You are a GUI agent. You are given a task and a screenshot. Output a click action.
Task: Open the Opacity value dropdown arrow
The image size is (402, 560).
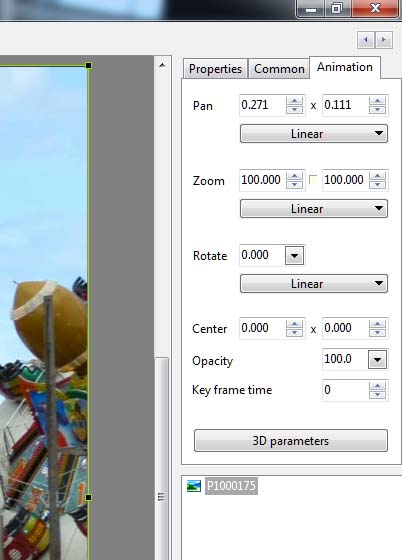(377, 360)
